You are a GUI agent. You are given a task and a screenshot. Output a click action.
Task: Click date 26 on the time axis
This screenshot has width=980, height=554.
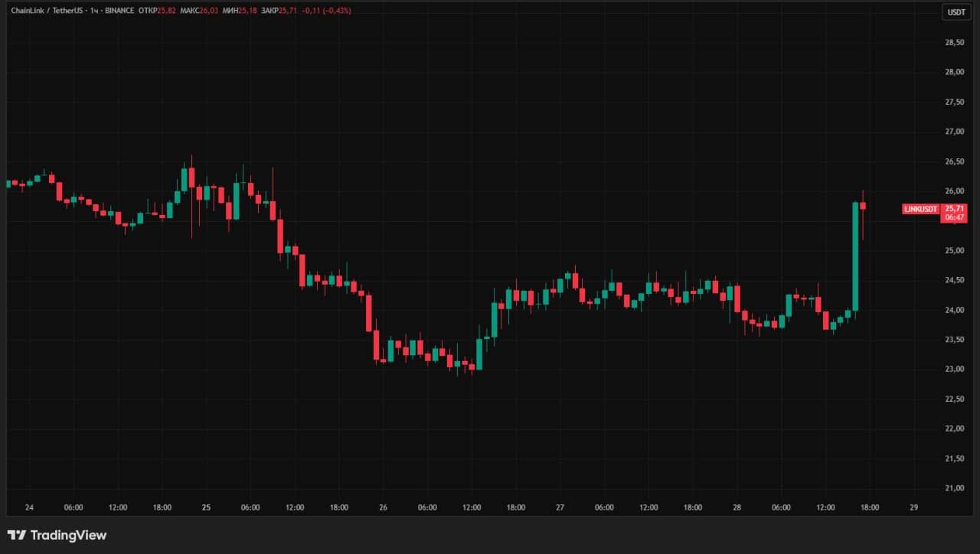click(383, 507)
